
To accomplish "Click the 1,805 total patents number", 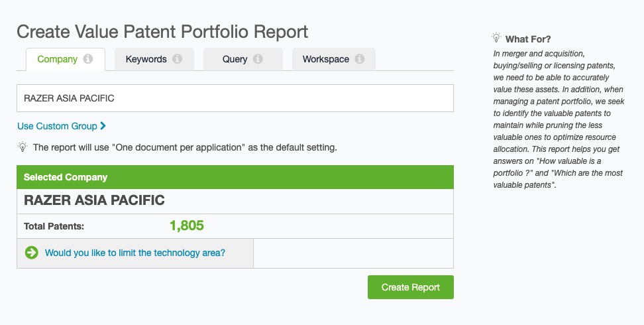I will (x=186, y=226).
